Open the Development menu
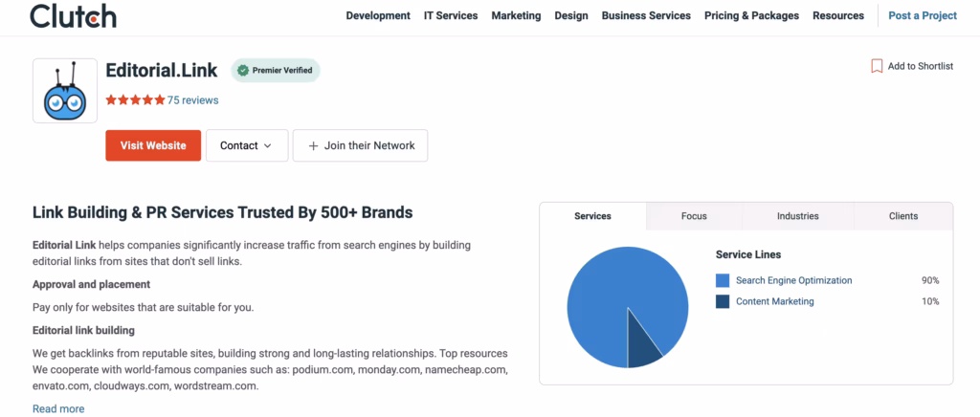The height and width of the screenshot is (417, 980). [378, 15]
